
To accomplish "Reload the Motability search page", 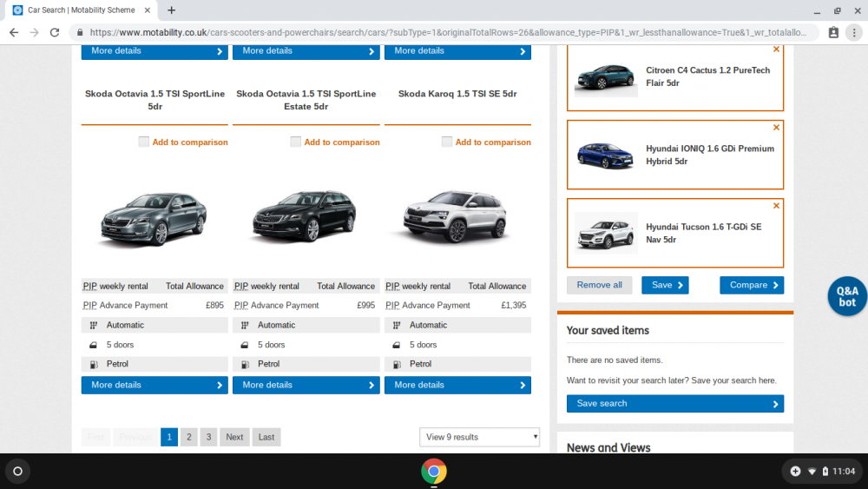I will point(54,33).
